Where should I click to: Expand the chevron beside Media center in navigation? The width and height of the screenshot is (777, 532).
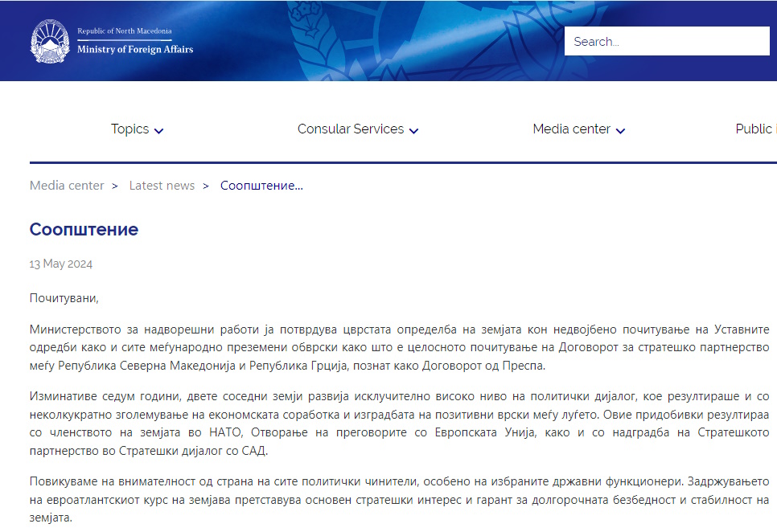point(620,131)
